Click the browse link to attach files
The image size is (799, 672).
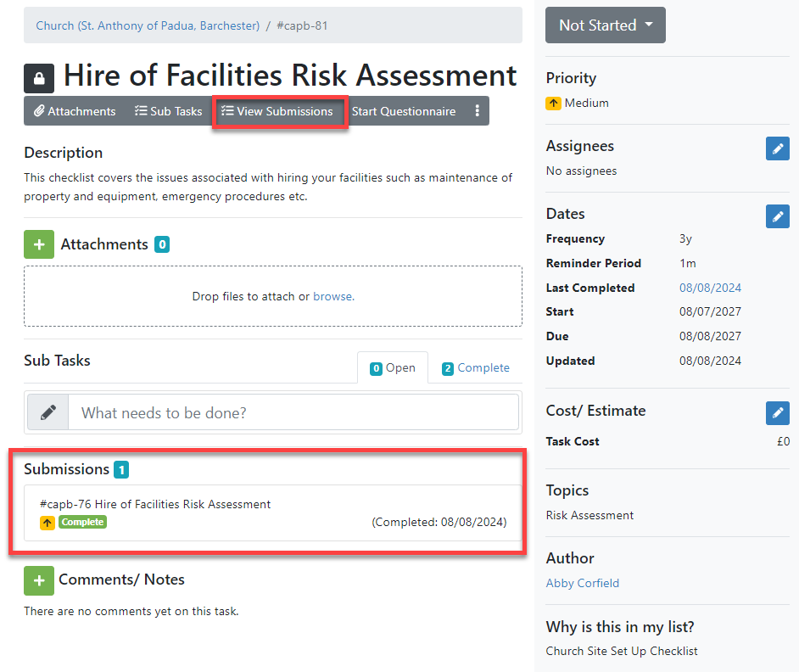[x=332, y=297]
